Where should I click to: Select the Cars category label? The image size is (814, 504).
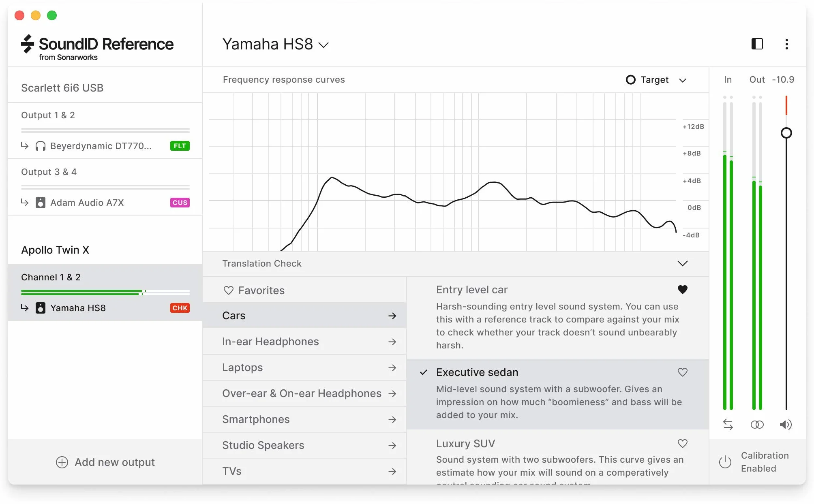point(233,316)
